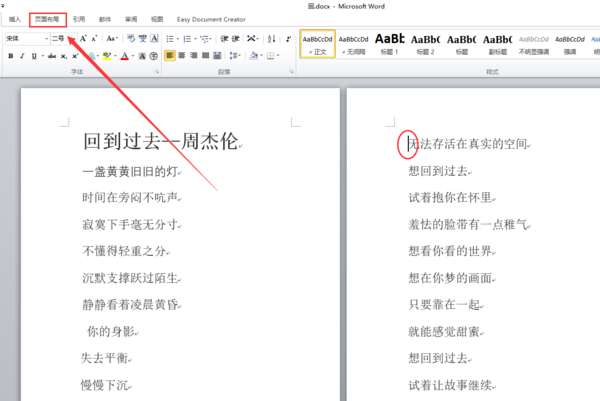Switch to the 页面布局 tab
600x401 pixels.
point(47,19)
